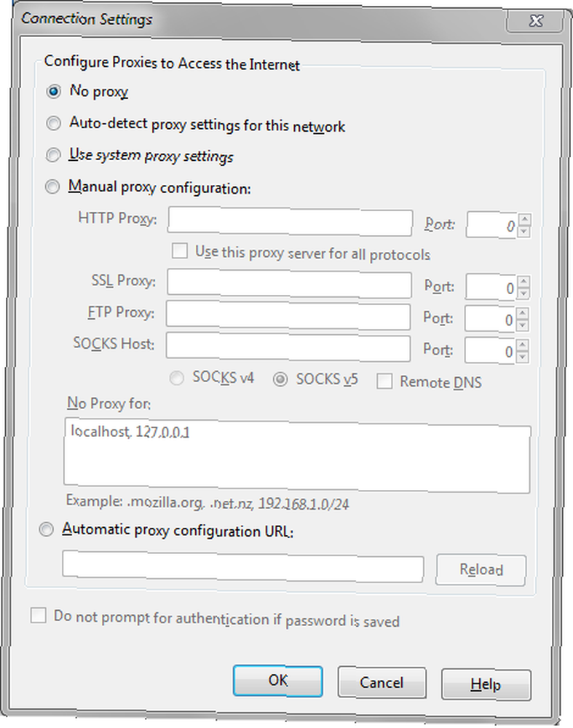Select SOCKS v4 radio button
This screenshot has height=728, width=573.
pos(176,378)
